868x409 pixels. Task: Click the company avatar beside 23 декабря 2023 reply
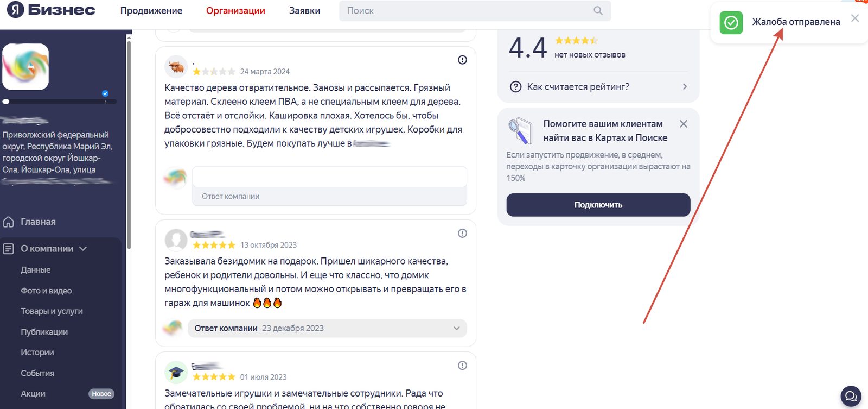(173, 328)
